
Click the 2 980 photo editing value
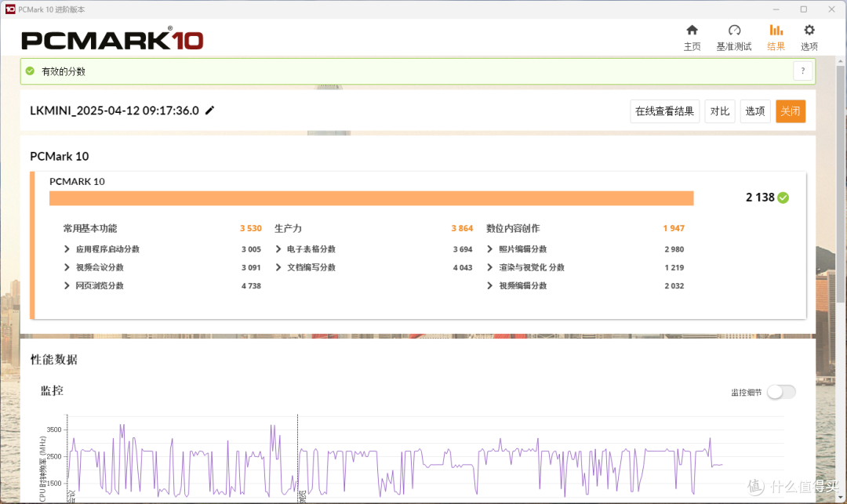[674, 248]
